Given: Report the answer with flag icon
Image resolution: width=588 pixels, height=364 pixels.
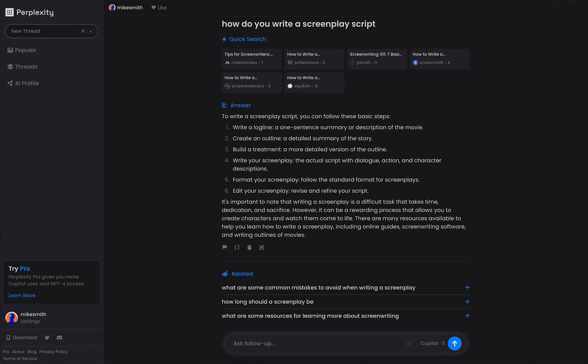Looking at the screenshot, I should (x=225, y=247).
